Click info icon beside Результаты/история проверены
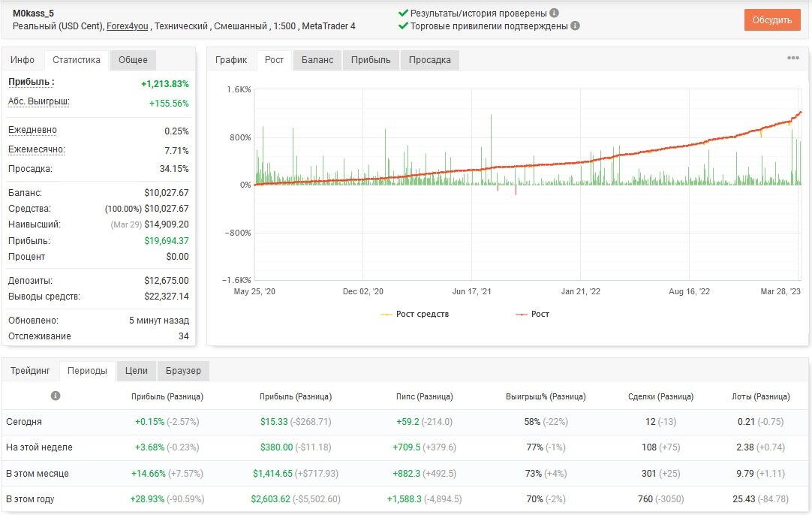The width and height of the screenshot is (812, 515). [554, 13]
